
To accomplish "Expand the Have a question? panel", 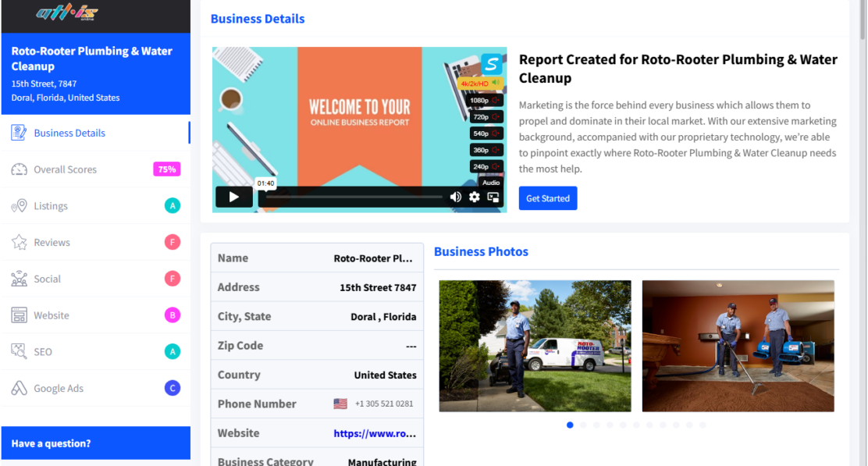I will click(x=96, y=443).
